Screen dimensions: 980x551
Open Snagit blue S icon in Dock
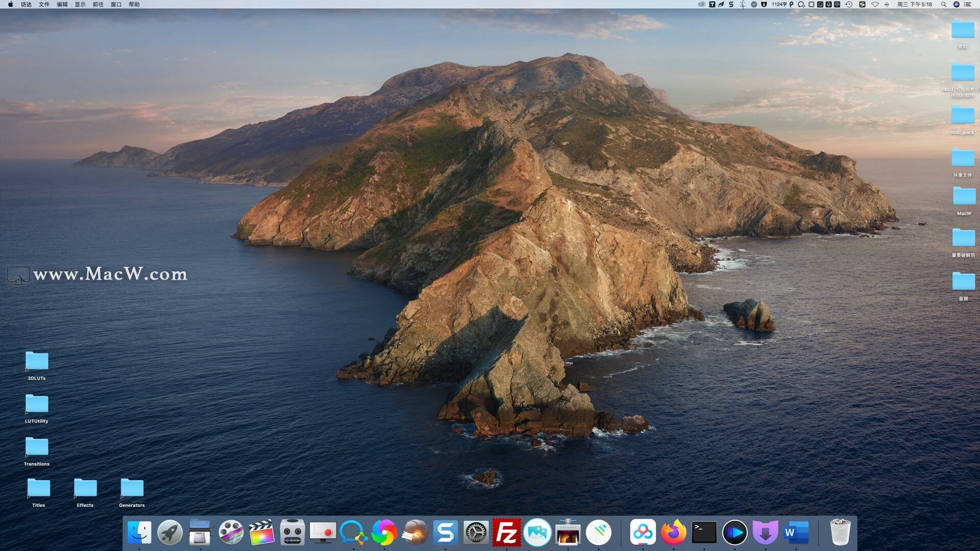click(445, 533)
